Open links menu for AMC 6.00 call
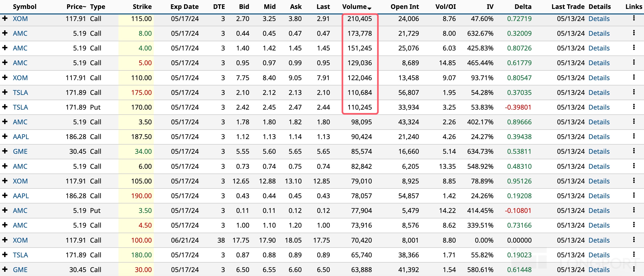The width and height of the screenshot is (644, 276). point(634,166)
